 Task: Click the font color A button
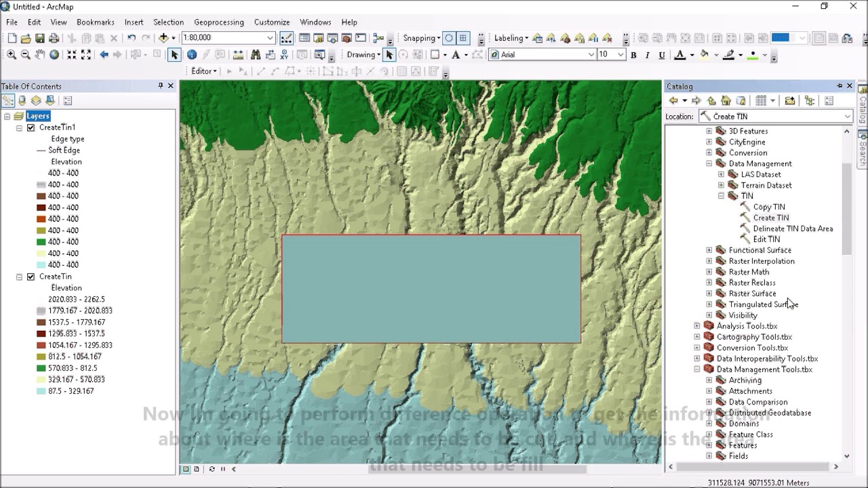(680, 56)
